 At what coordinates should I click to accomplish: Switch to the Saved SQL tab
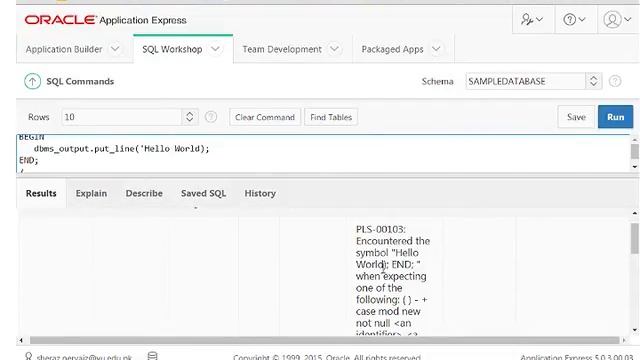click(x=204, y=193)
